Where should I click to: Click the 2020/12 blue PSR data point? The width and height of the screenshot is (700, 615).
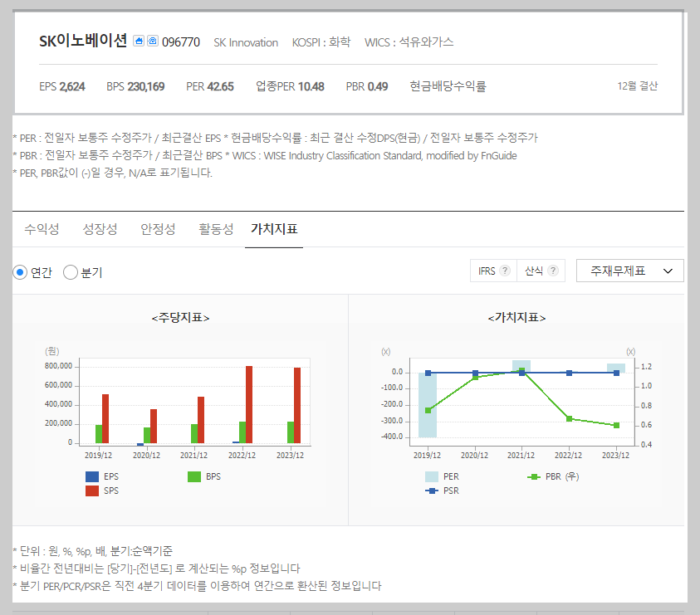click(476, 373)
